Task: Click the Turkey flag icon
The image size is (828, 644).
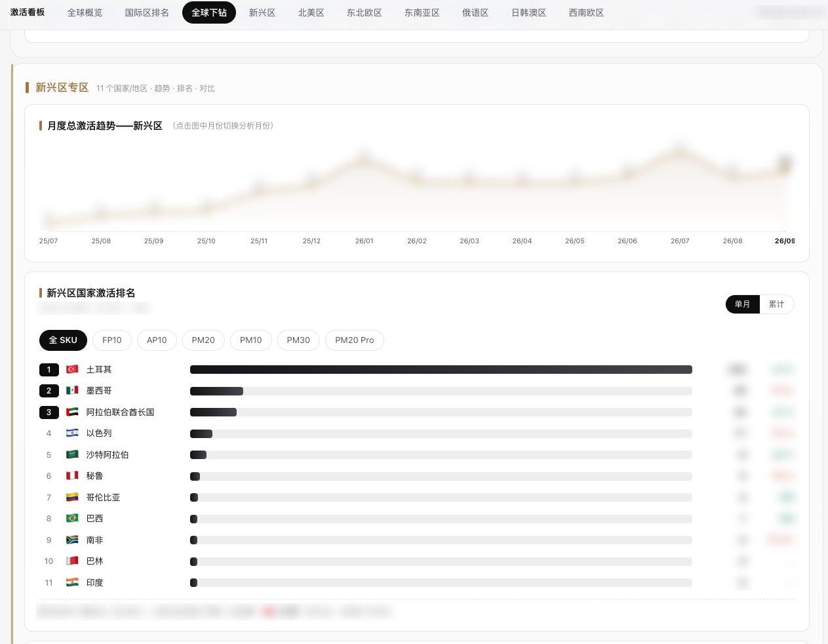Action: click(x=72, y=369)
